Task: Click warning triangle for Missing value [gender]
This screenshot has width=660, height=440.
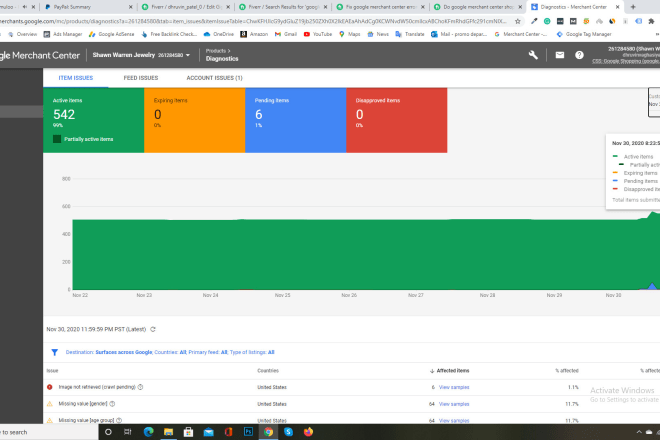Action: 50,404
